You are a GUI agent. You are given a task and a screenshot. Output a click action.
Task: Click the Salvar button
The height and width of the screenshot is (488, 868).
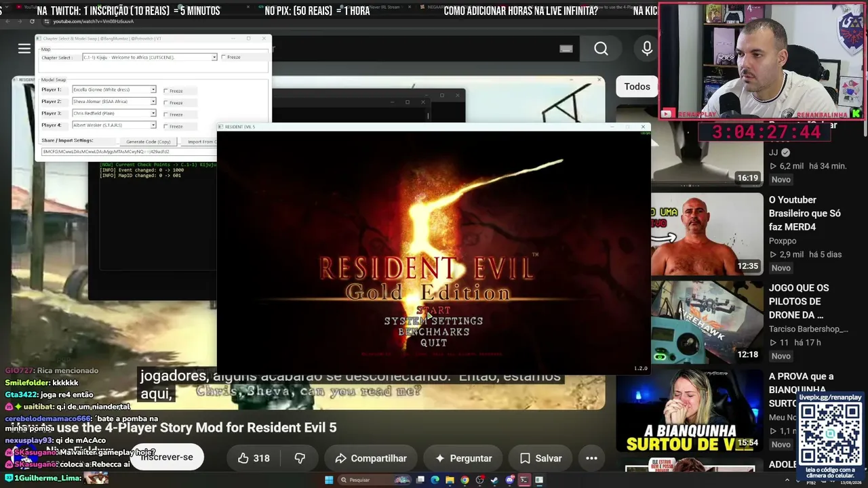[540, 458]
